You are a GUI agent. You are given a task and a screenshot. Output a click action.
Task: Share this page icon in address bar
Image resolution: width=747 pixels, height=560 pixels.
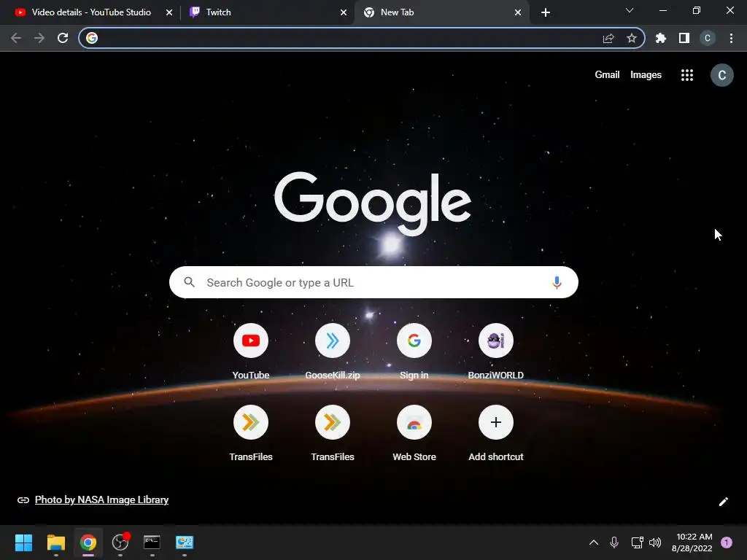608,38
